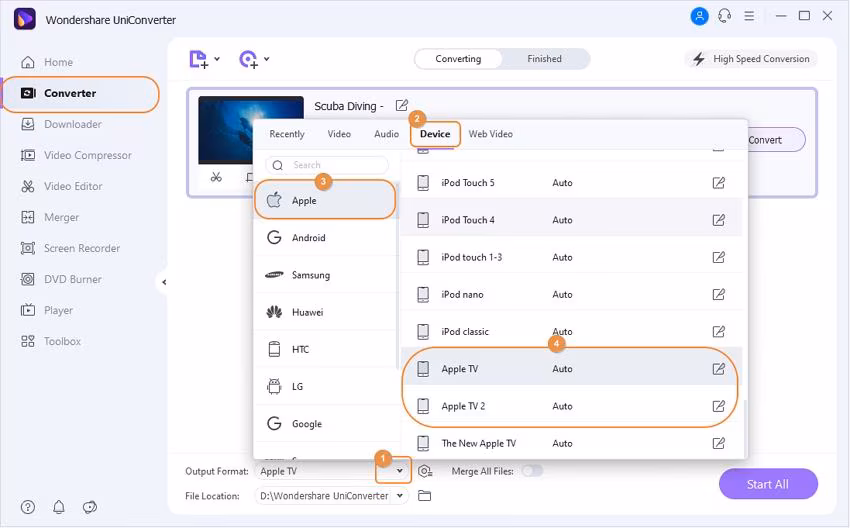Open the Player section
The image size is (850, 528).
46,310
